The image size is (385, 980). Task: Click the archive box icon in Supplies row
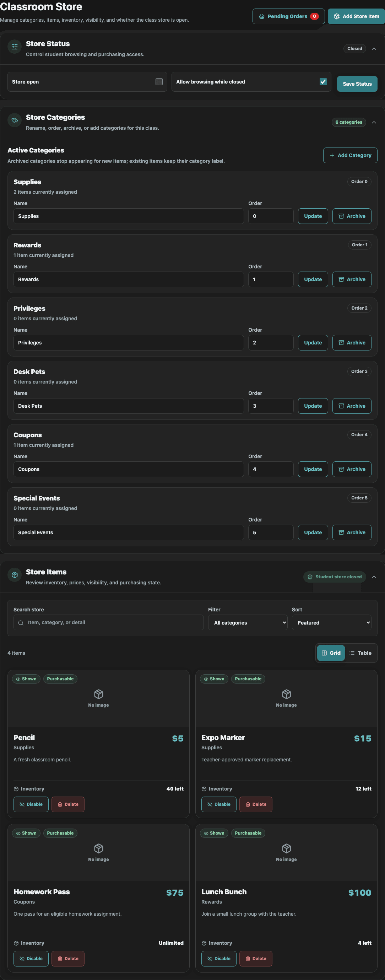341,216
